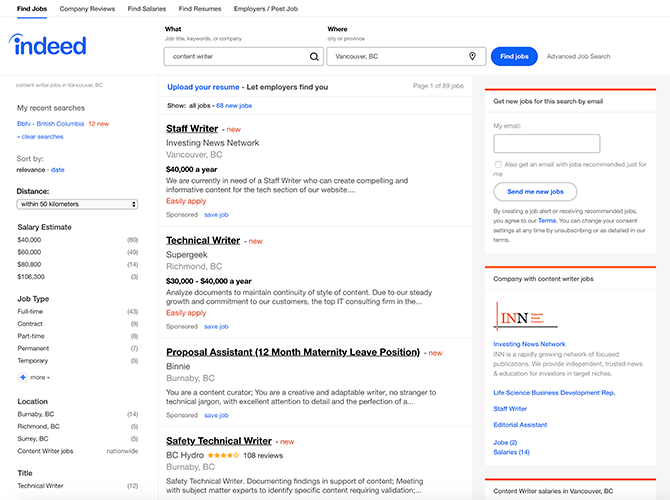
Task: Open Content Writer jobs nationwide
Action: [x=45, y=451]
